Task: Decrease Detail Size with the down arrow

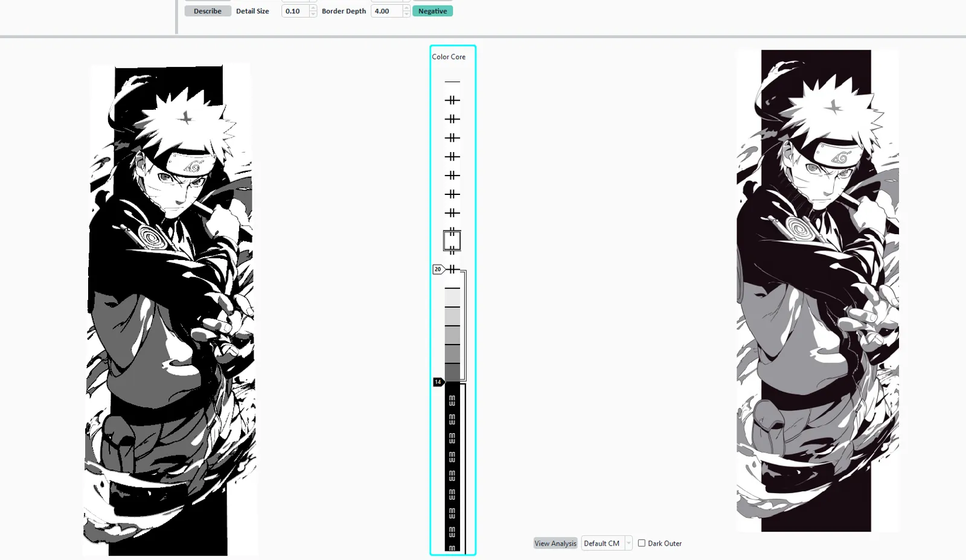Action: point(313,14)
